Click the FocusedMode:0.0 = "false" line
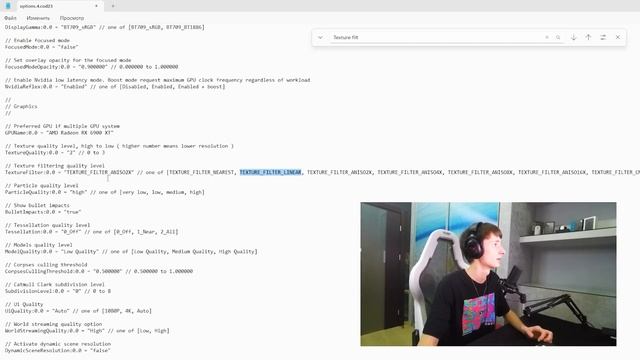The width and height of the screenshot is (640, 360). pos(41,47)
